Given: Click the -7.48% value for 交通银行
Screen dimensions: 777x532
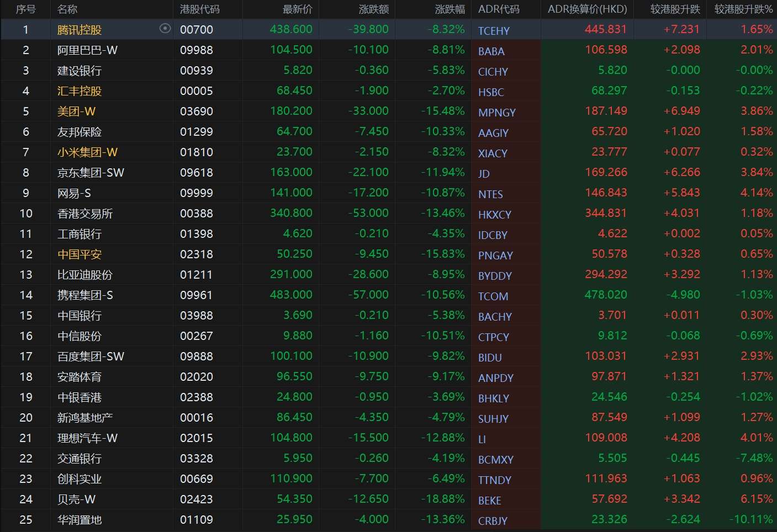Looking at the screenshot, I should (x=754, y=458).
